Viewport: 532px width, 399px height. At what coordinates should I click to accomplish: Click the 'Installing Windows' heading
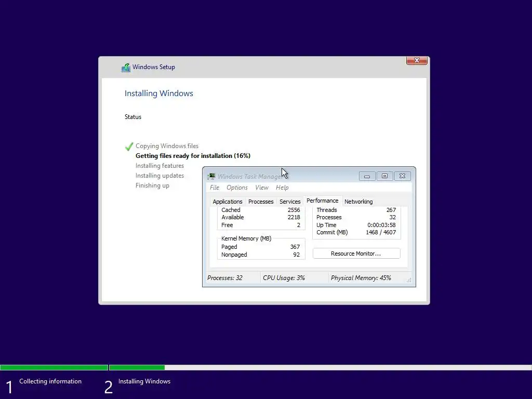pyautogui.click(x=159, y=94)
